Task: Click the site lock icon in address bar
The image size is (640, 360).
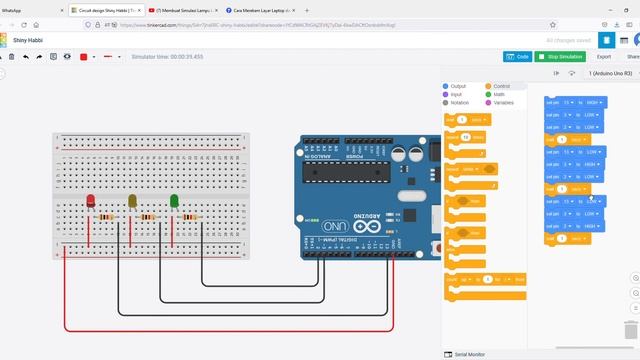Action: pos(98,25)
